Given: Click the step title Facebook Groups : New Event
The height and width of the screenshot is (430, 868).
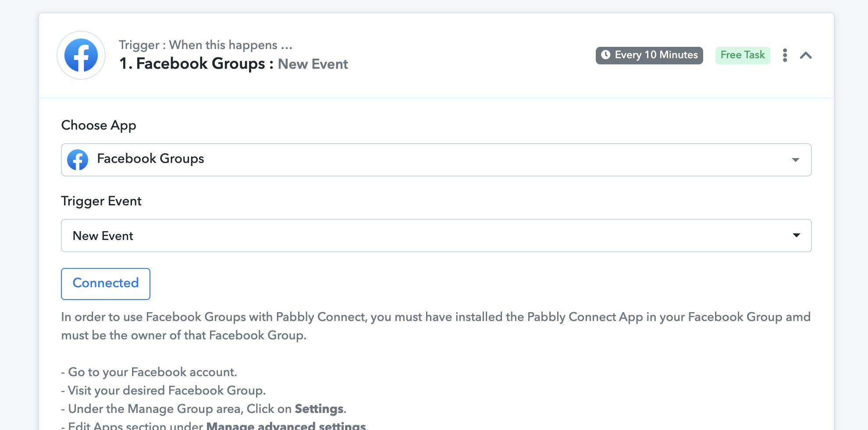Looking at the screenshot, I should tap(234, 64).
